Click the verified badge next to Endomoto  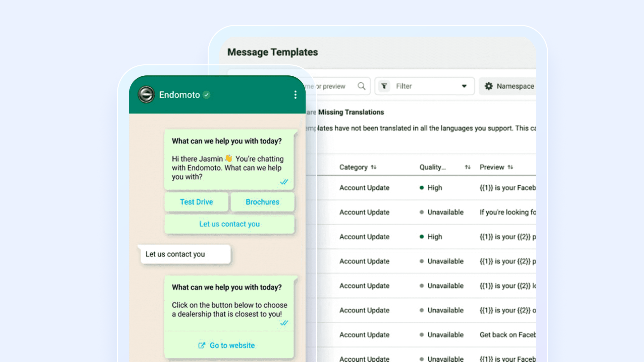coord(207,95)
